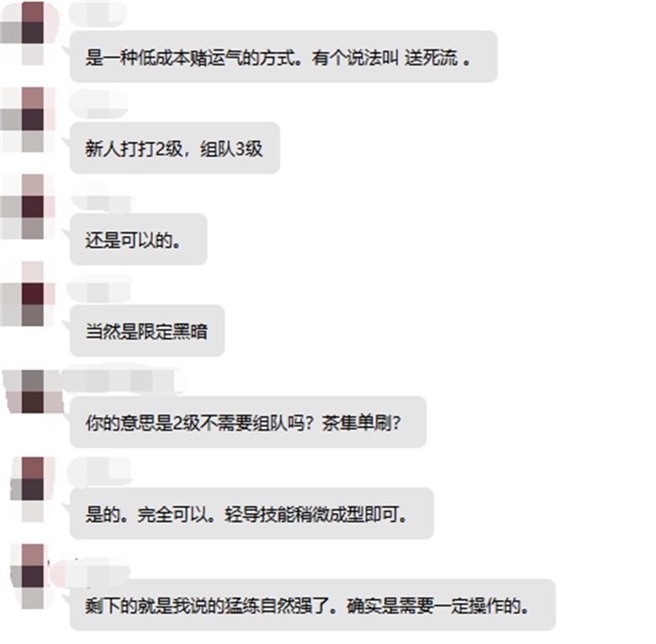Open profile picture beside 还是可以的 message
Screen dimensions: 656x644
tap(29, 207)
